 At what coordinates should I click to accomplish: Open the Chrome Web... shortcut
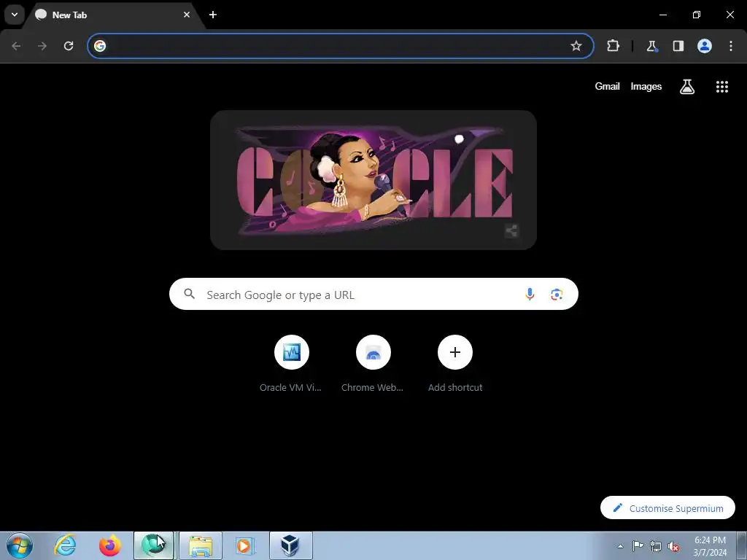pos(373,365)
